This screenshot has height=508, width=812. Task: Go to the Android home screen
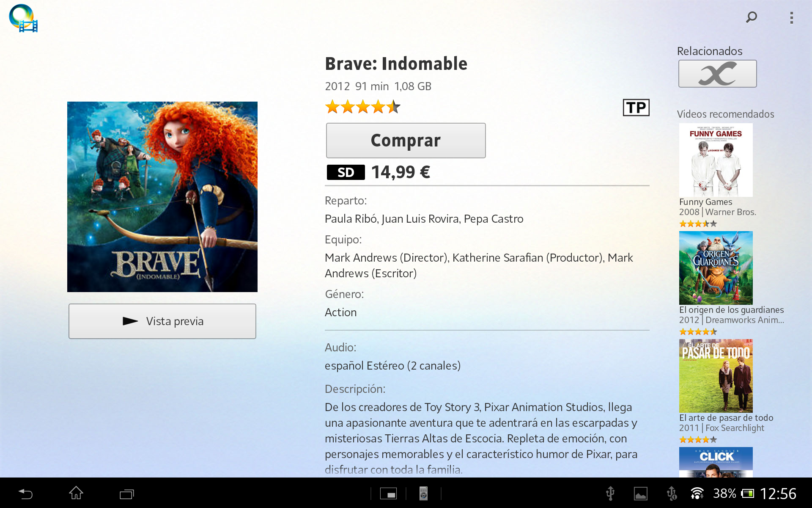[x=76, y=493]
